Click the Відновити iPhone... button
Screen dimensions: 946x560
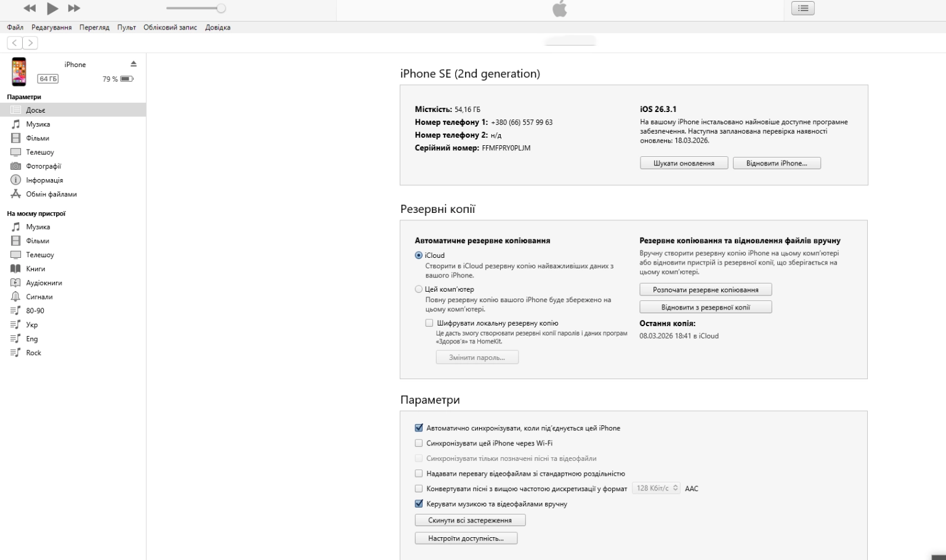(x=777, y=163)
